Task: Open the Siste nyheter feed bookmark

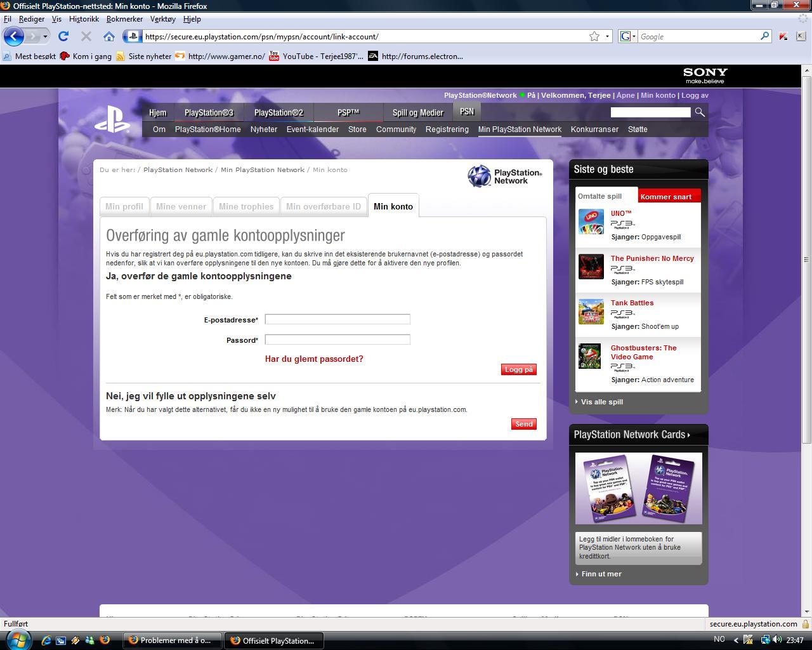Action: [143, 56]
